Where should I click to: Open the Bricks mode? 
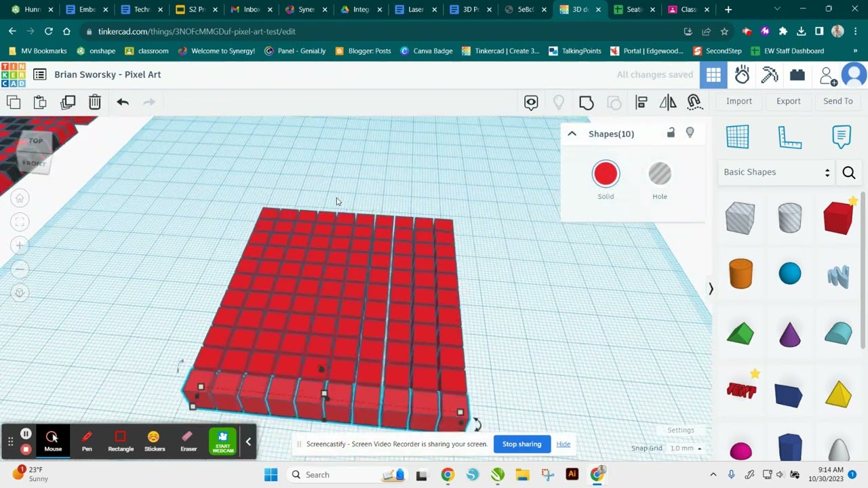click(x=797, y=75)
